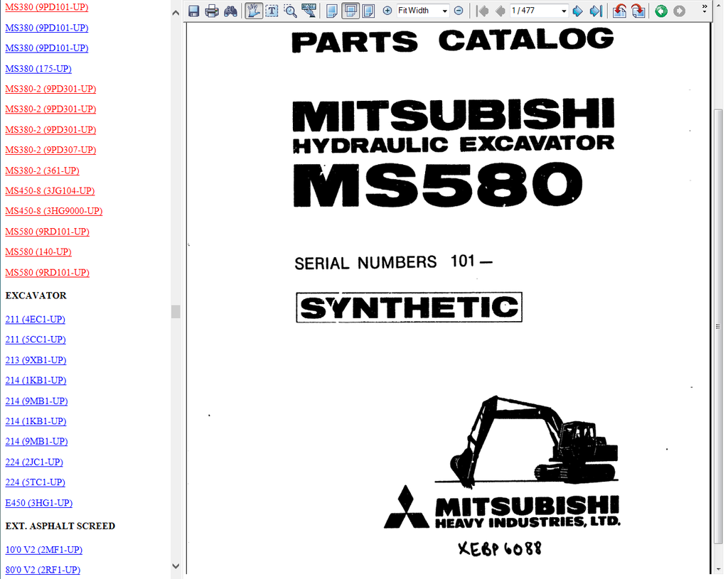Jump to the first page

click(x=483, y=11)
